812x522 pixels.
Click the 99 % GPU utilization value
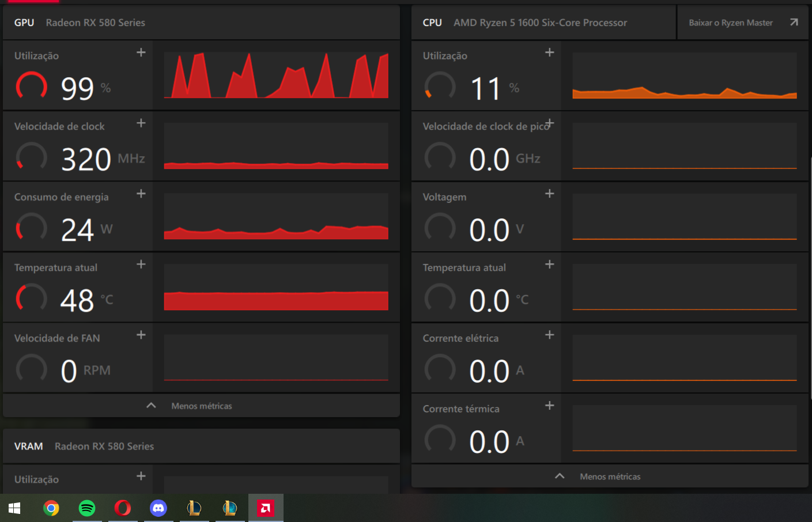coord(86,88)
